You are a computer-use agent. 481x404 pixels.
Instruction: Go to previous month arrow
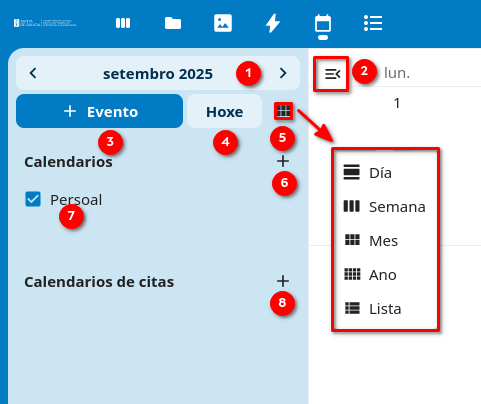(x=33, y=73)
